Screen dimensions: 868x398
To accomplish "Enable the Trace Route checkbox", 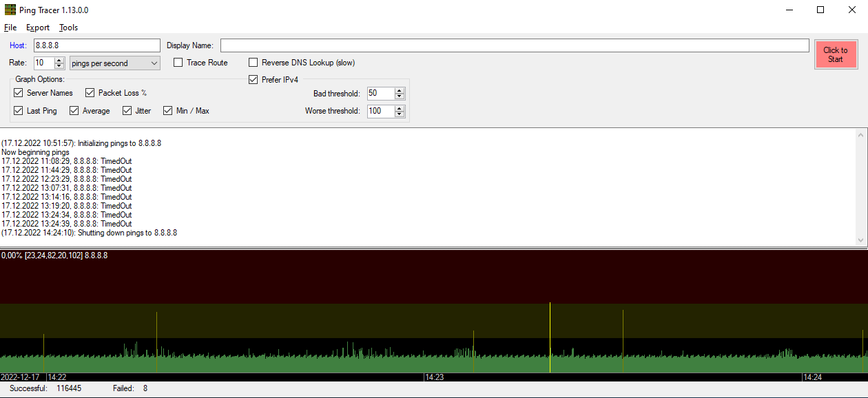I will pos(178,63).
